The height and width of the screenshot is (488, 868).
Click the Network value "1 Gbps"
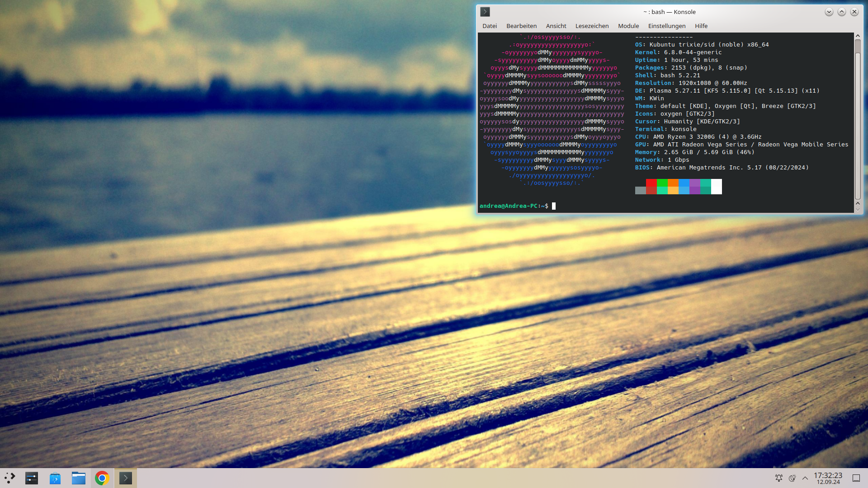click(x=679, y=160)
